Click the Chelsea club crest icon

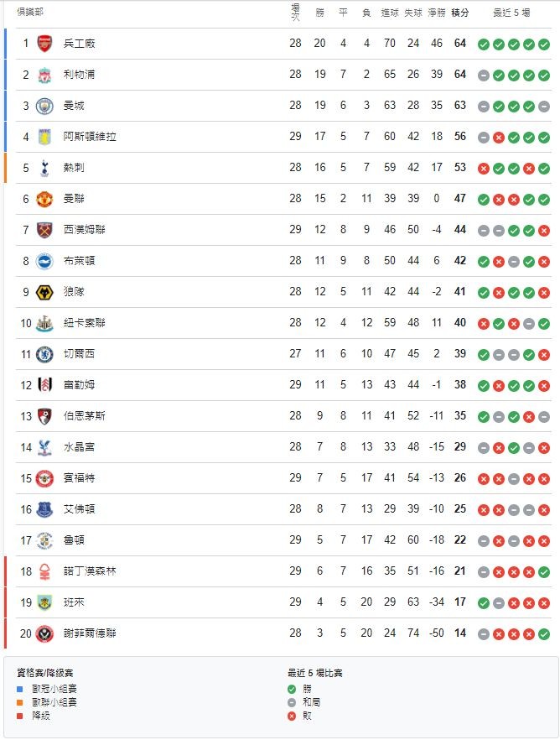pyautogui.click(x=44, y=354)
